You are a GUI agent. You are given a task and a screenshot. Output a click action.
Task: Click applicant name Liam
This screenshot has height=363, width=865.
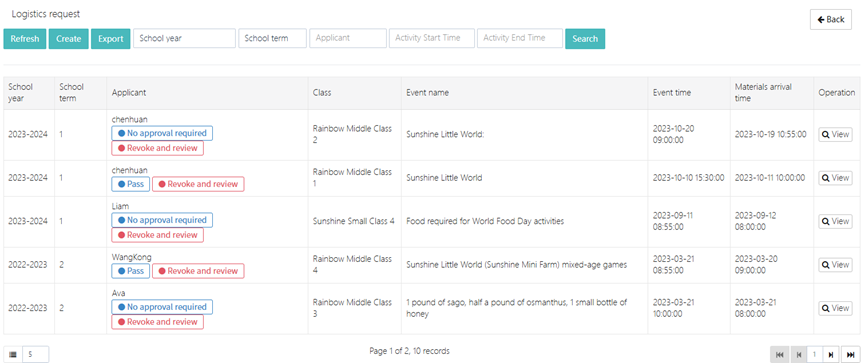(120, 206)
